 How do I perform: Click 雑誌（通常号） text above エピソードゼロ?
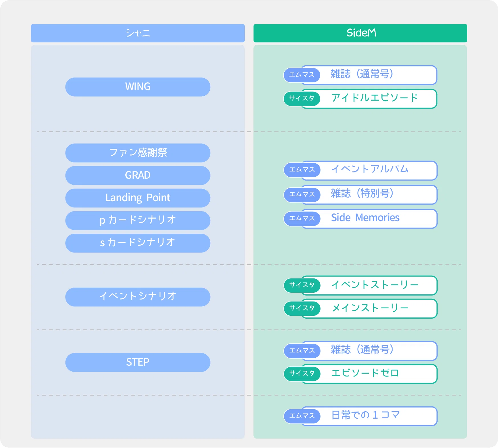[362, 349]
